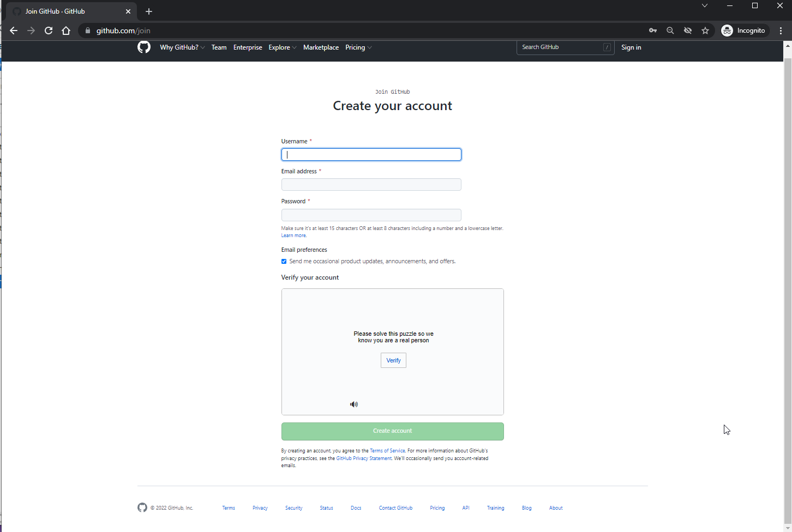
Task: Click inside the Username input field
Action: coord(371,154)
